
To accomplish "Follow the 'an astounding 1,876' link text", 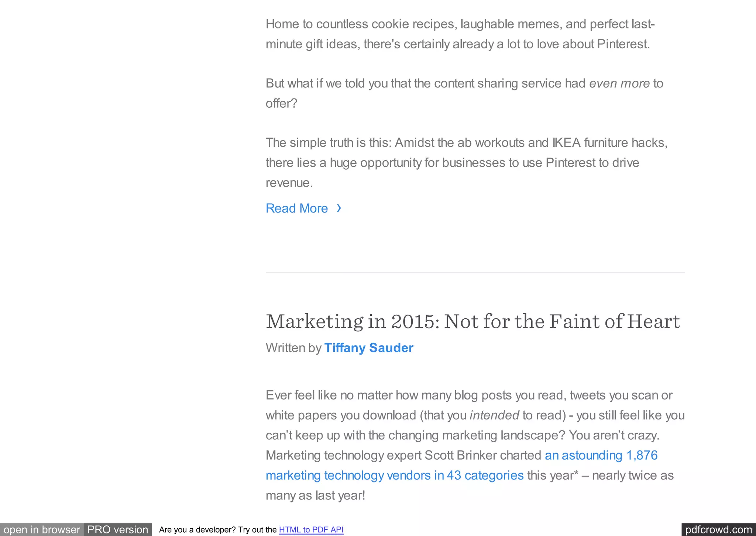I will (x=601, y=455).
